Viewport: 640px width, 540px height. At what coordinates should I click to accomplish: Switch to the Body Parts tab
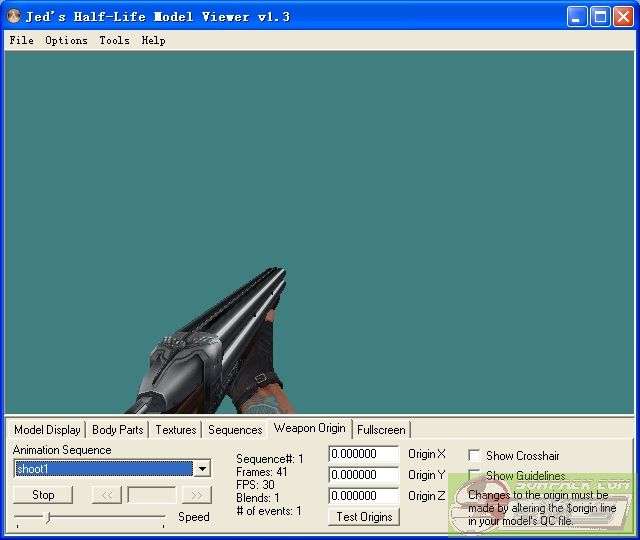coord(117,430)
